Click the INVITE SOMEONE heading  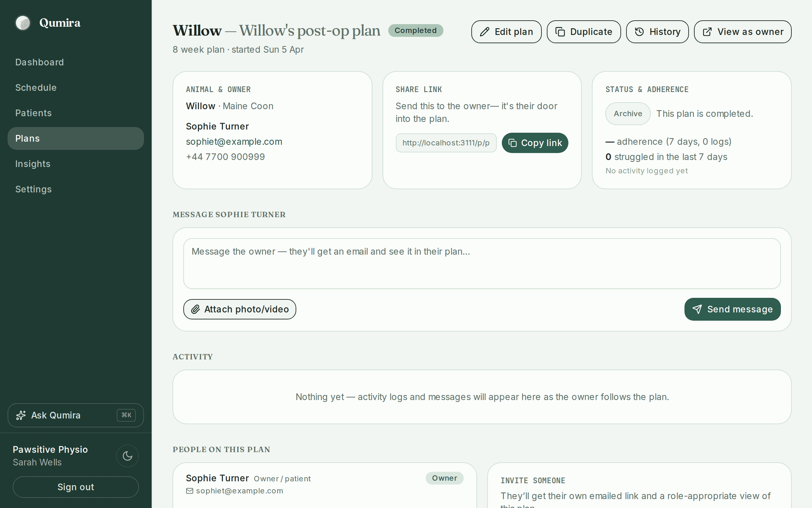tap(533, 480)
